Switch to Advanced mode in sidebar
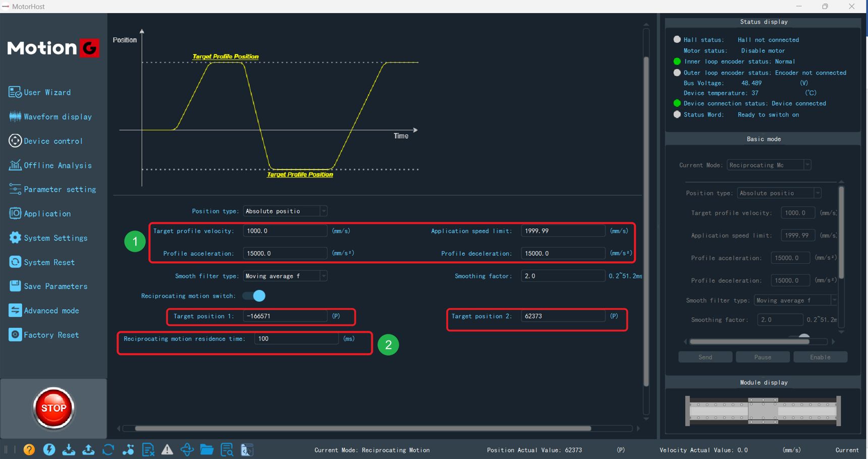The width and height of the screenshot is (868, 459). [x=44, y=310]
